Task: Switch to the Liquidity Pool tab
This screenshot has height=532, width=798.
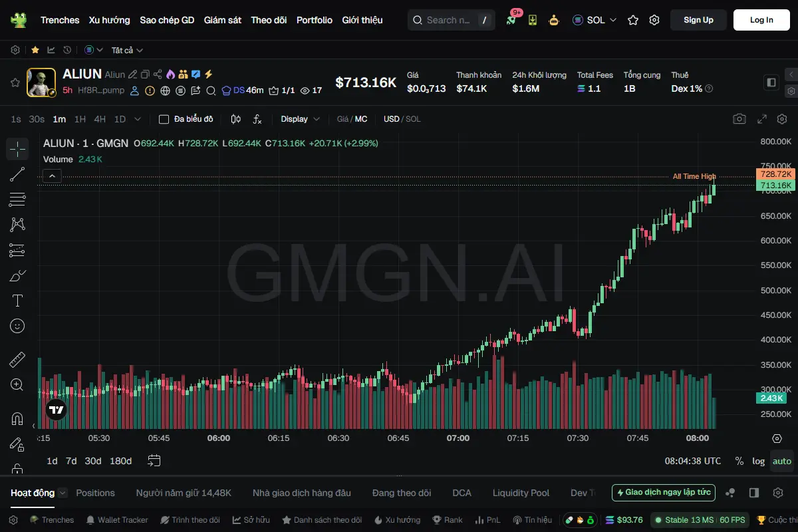Action: (x=521, y=493)
